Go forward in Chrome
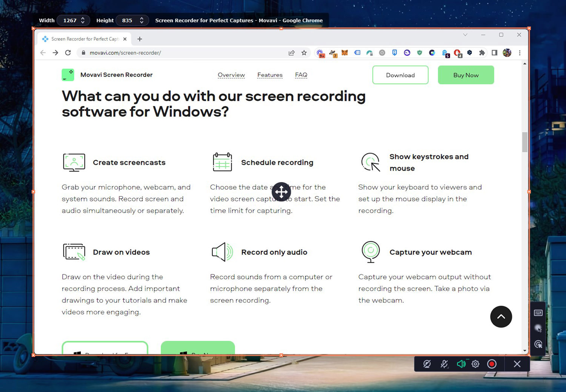 coord(55,53)
